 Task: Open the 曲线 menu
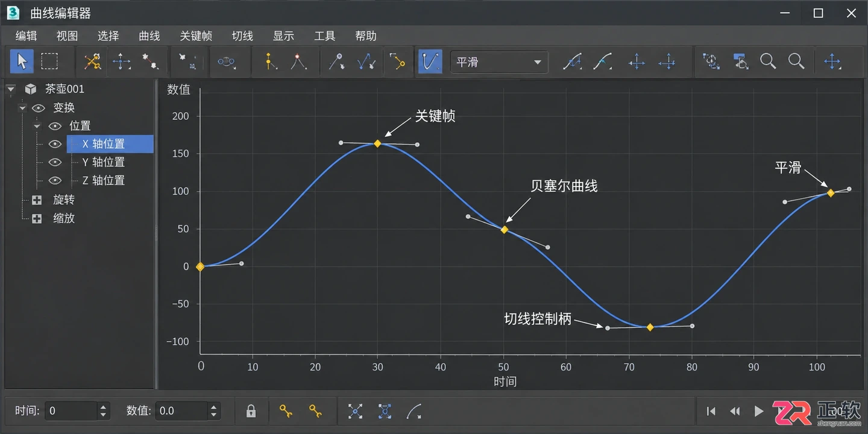coord(149,36)
